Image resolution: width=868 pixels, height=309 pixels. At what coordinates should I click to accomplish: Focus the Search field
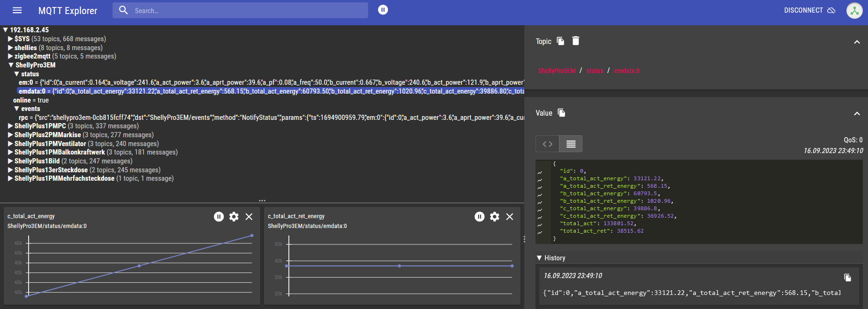coord(240,10)
